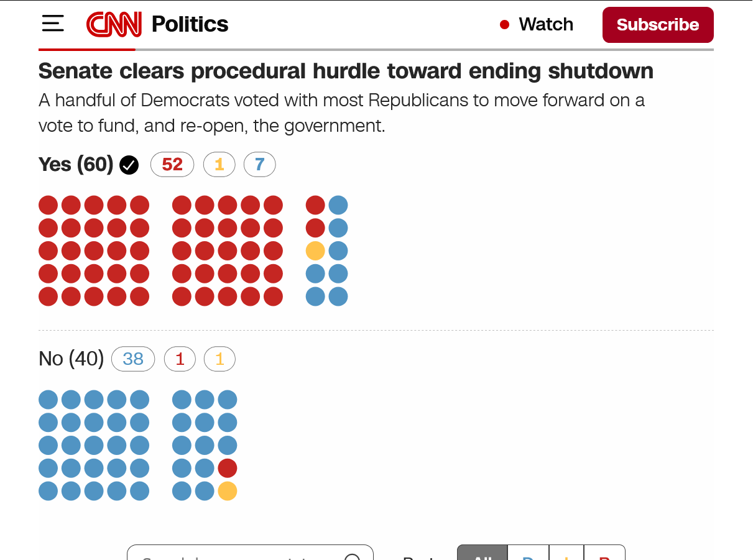Image resolution: width=753 pixels, height=560 pixels.
Task: Click the search magnifier icon in the search box
Action: [352, 556]
